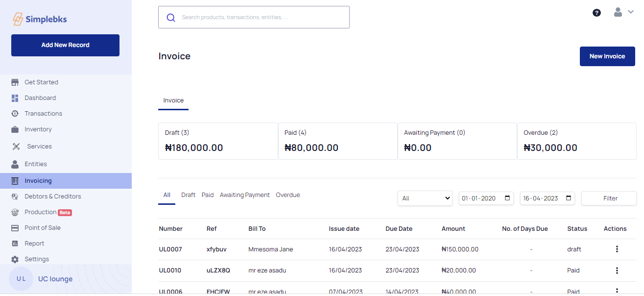Select the Invoicing menu item
644x296 pixels.
coord(66,181)
